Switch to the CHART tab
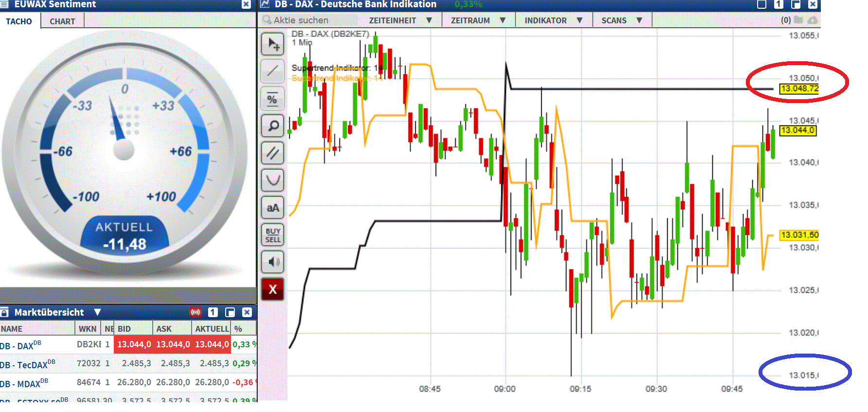 click(62, 21)
